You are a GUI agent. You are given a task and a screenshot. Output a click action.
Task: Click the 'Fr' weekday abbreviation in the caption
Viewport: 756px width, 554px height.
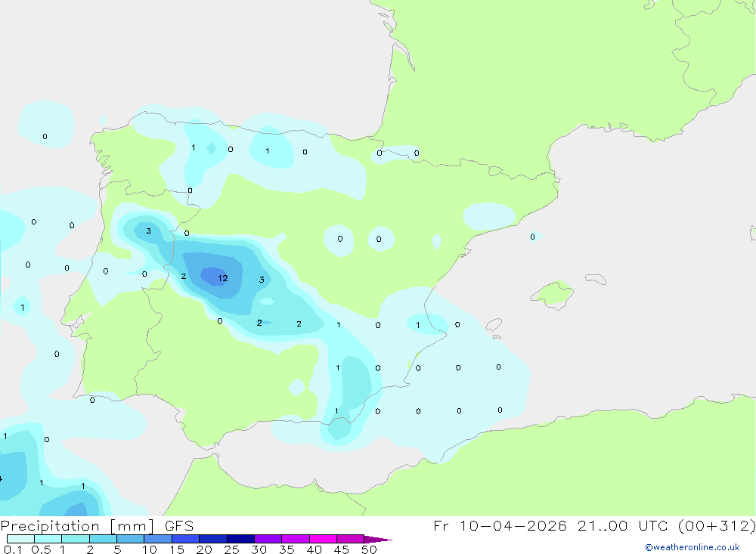442,525
